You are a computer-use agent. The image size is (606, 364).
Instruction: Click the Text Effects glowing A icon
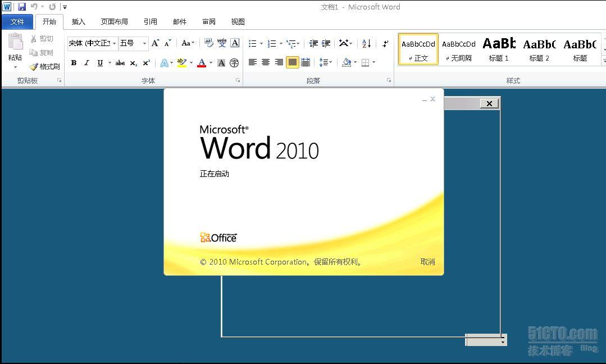[164, 62]
